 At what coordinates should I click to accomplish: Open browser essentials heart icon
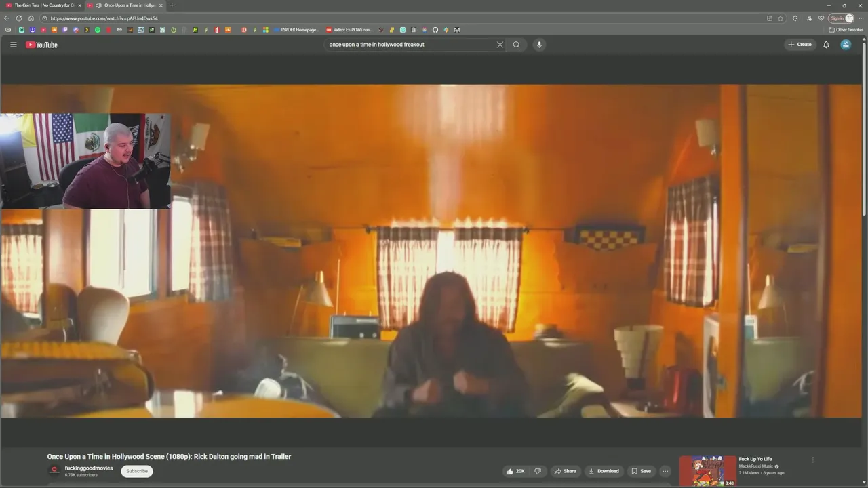pos(821,18)
